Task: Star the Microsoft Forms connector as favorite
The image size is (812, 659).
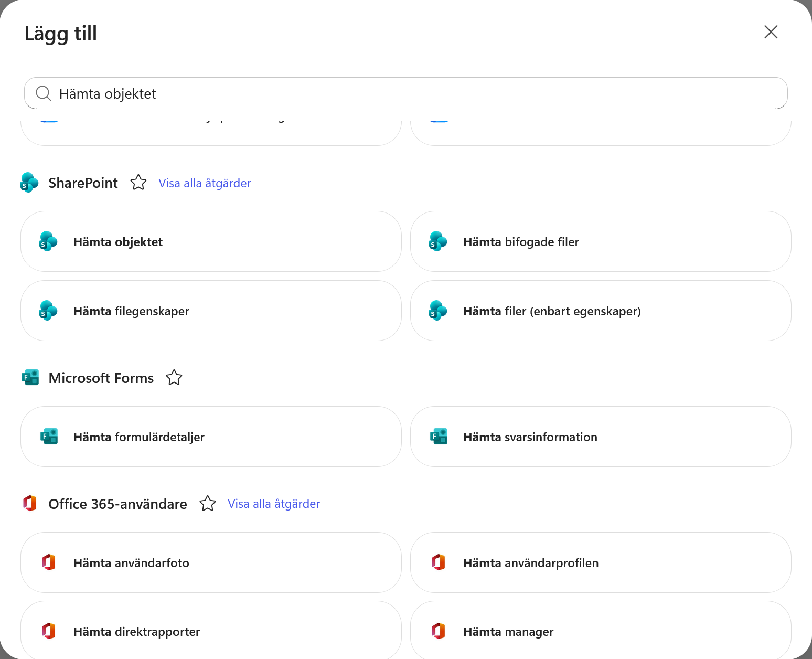Action: [x=174, y=378]
